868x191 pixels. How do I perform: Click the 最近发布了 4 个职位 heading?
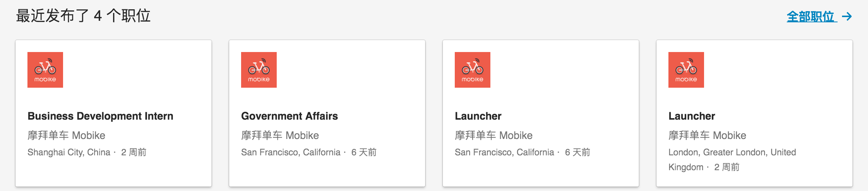(x=83, y=16)
